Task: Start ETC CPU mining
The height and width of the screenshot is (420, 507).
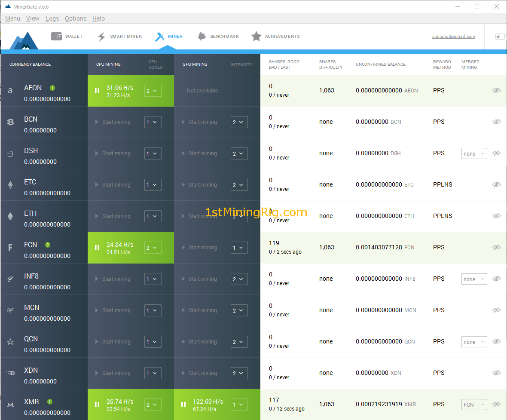Action: (x=113, y=185)
